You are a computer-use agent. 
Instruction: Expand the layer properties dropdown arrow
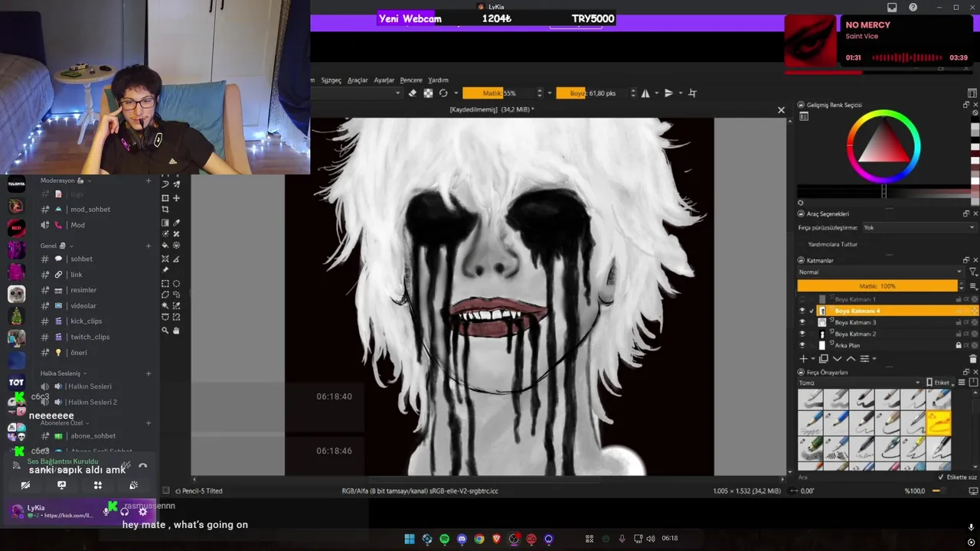[874, 358]
